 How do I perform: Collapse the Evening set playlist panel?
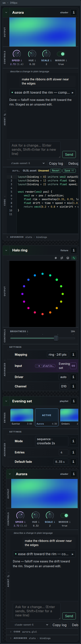tap(6, 401)
